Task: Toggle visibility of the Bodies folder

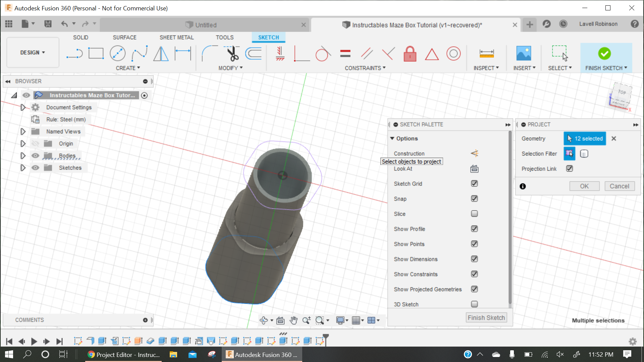Action: click(x=35, y=156)
